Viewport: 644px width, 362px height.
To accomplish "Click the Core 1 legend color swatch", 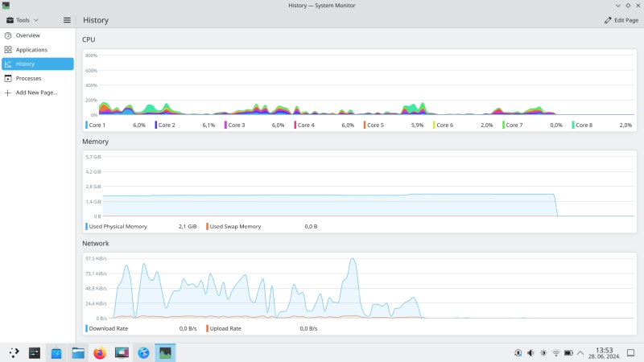I will pos(87,125).
